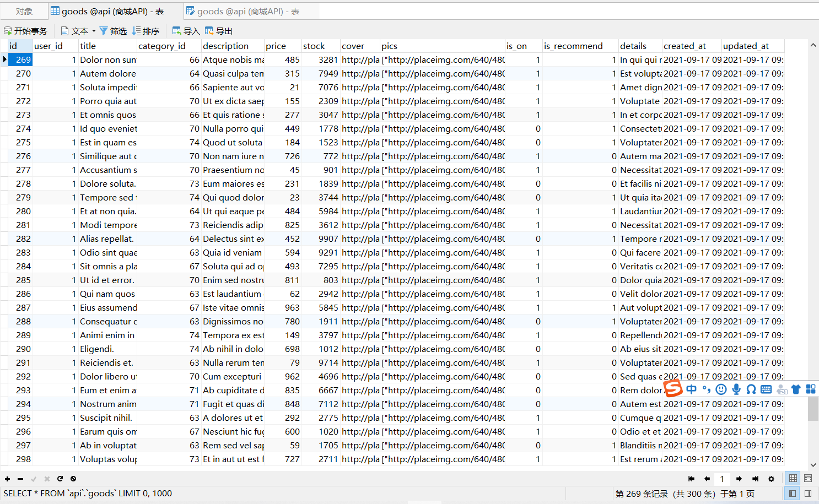Go to the previous page of records

click(x=707, y=479)
